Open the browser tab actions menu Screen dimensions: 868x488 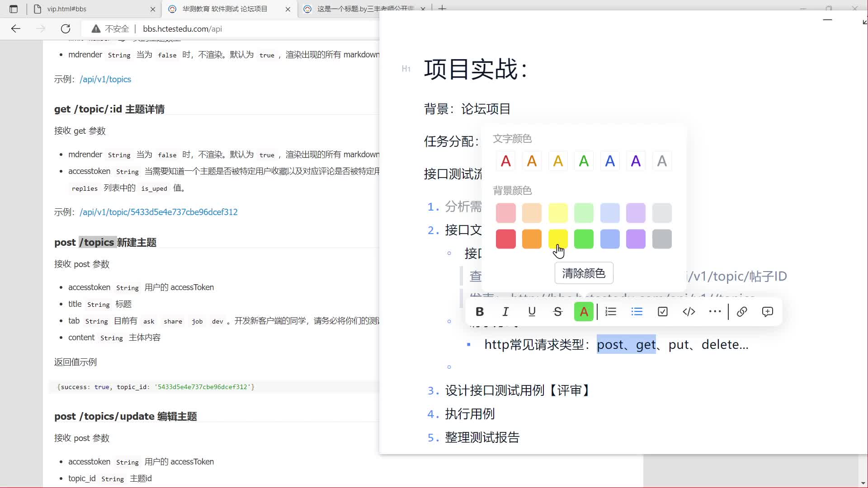click(x=14, y=9)
